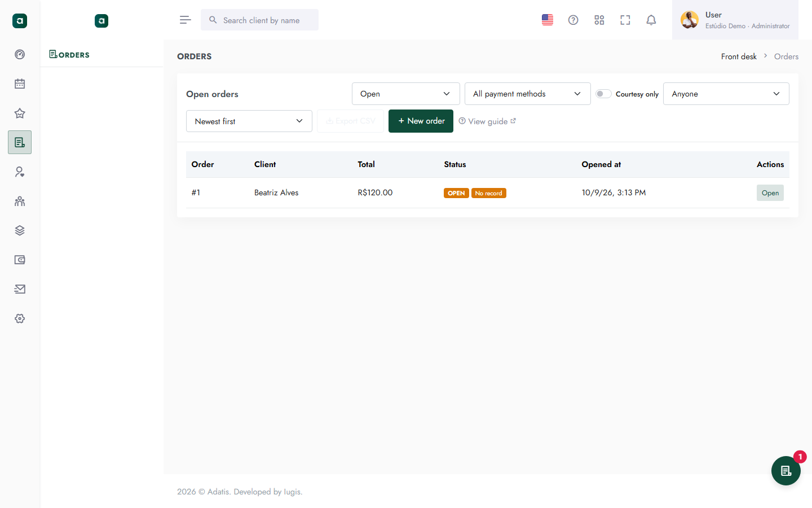This screenshot has width=812, height=508.
Task: Open the team group icon in sidebar
Action: [x=20, y=202]
